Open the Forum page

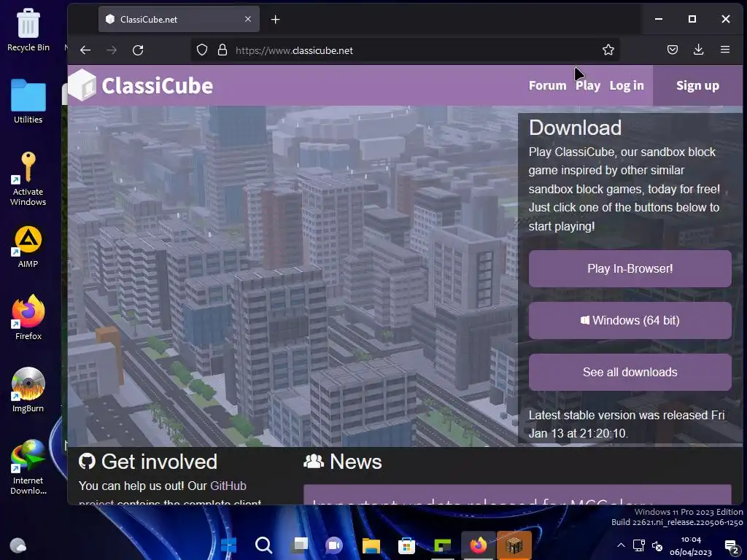[x=547, y=86]
